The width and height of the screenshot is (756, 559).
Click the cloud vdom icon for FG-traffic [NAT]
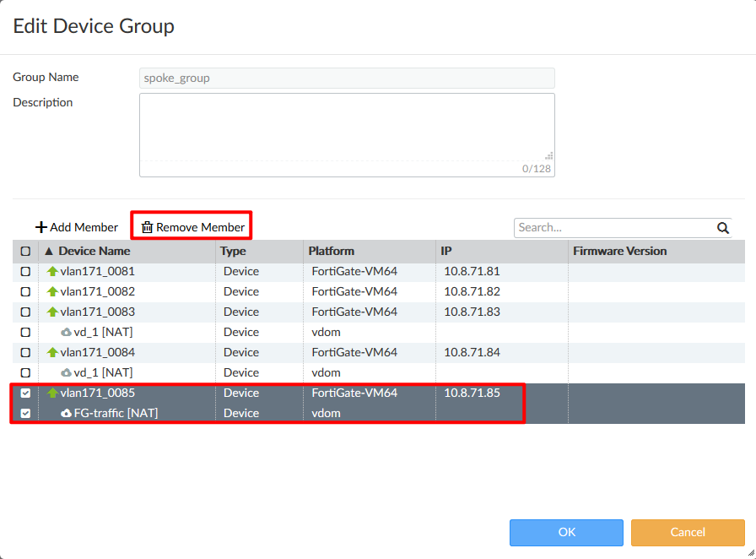tap(67, 413)
